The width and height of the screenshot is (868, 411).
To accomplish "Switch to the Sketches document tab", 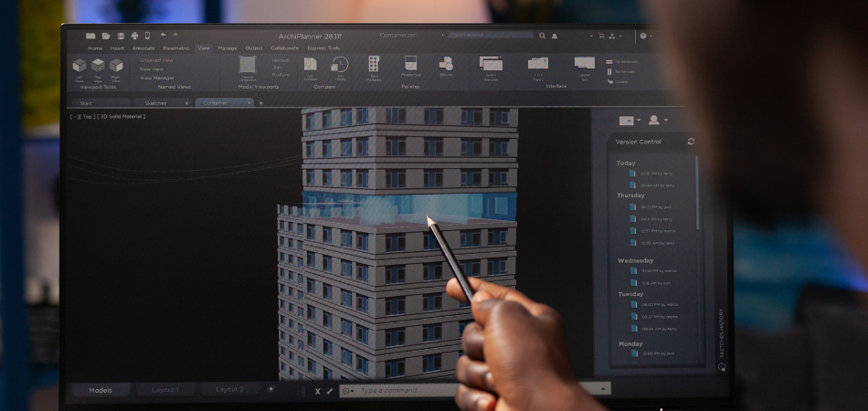I will click(x=156, y=103).
